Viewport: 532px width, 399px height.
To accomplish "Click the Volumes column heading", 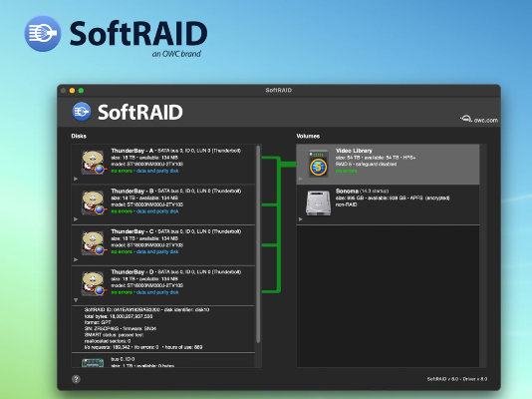I will tap(308, 136).
